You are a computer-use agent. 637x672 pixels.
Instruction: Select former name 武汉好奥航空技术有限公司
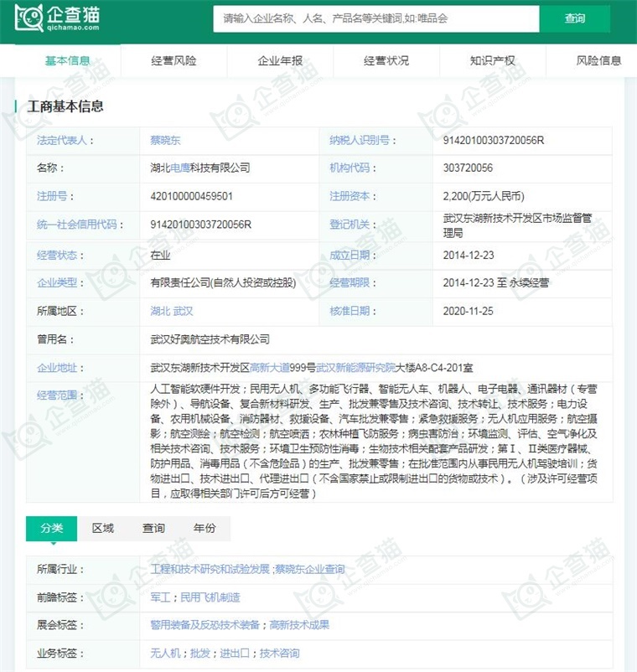tap(210, 339)
